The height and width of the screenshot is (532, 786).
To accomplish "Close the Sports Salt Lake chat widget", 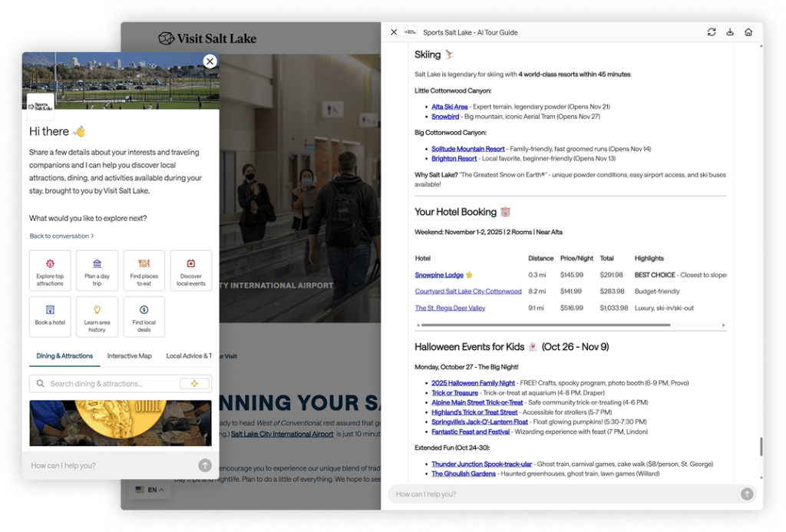I will click(x=210, y=61).
